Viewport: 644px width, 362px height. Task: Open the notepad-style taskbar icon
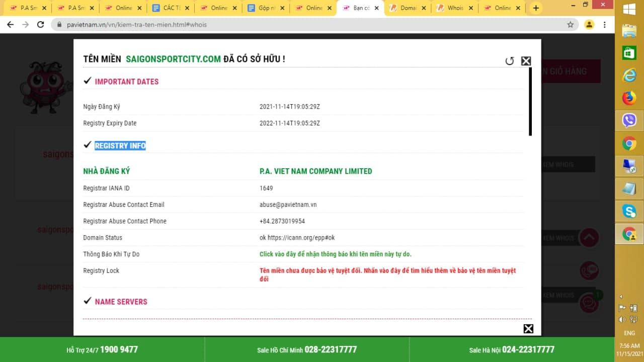(629, 188)
